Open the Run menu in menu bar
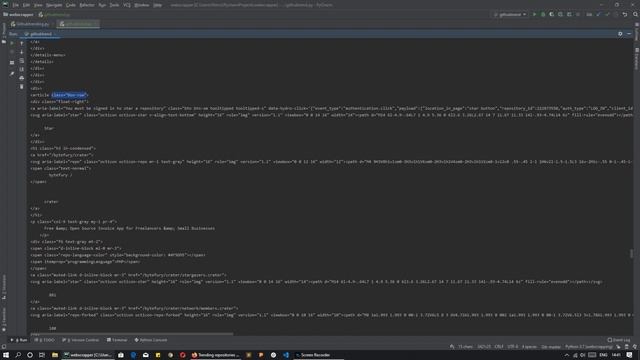The image size is (640, 360). pyautogui.click(x=102, y=5)
